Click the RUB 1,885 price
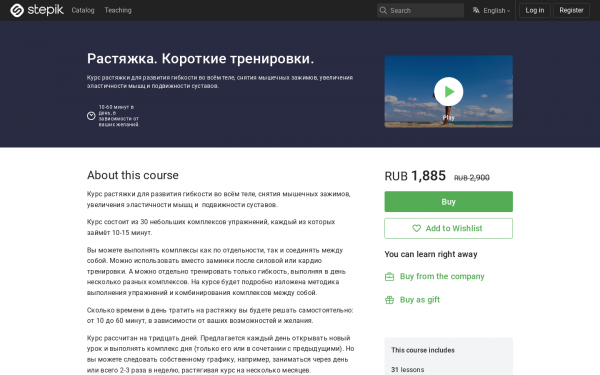600x375 pixels. [x=415, y=176]
